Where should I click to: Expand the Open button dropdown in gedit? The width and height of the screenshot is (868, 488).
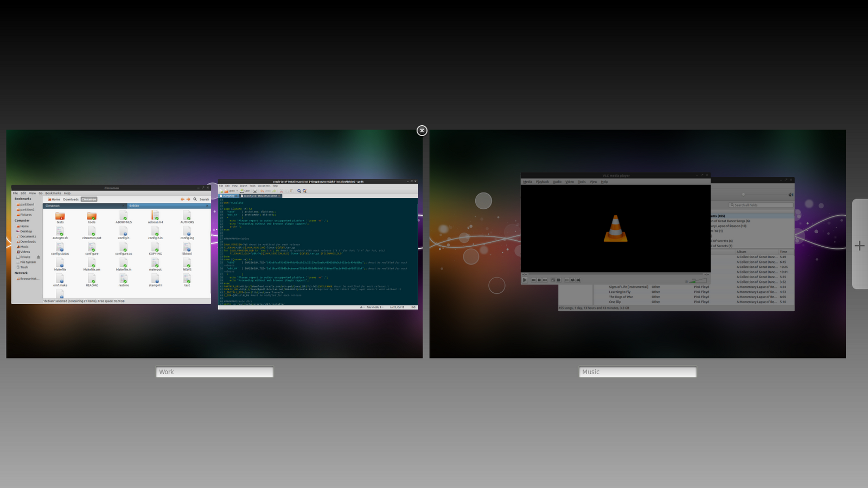[x=237, y=190]
